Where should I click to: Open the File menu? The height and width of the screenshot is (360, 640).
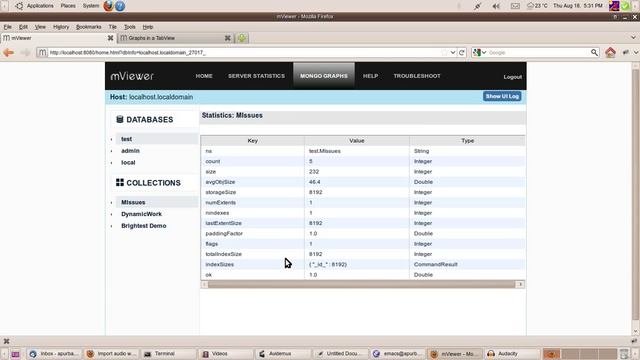pos(7,27)
